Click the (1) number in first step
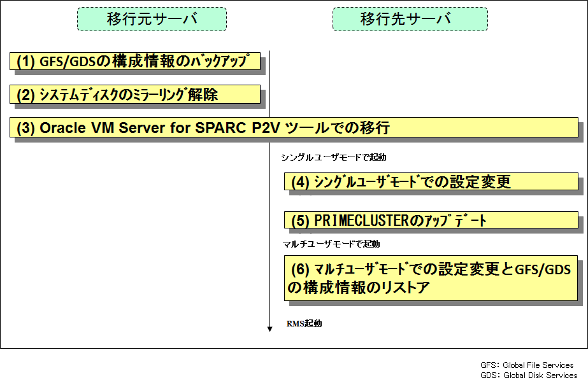This screenshot has width=588, height=385. coord(25,62)
